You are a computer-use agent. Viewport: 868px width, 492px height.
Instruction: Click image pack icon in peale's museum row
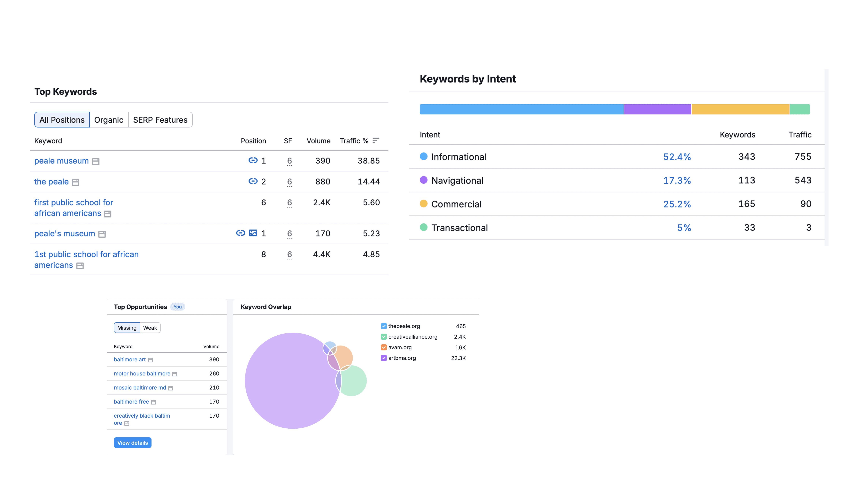pos(253,233)
